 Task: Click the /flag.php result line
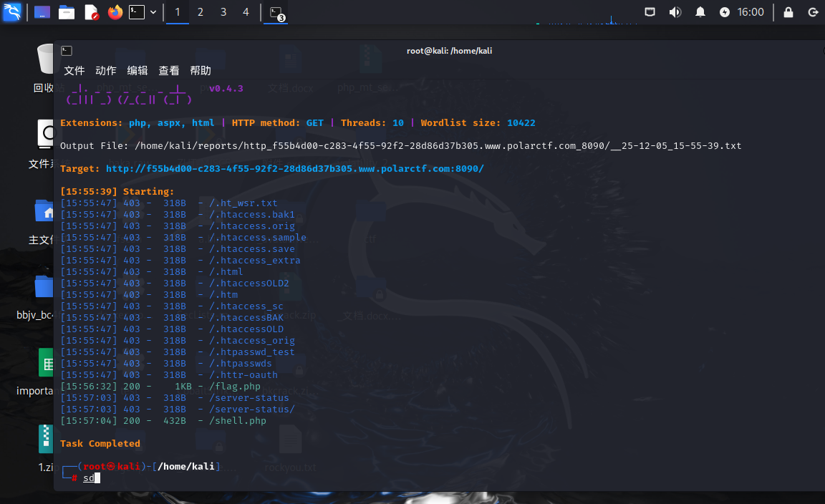click(160, 386)
